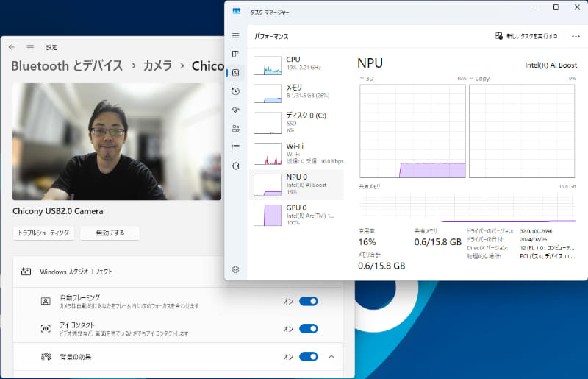Open Processes page in Task Manager sidebar

point(235,54)
